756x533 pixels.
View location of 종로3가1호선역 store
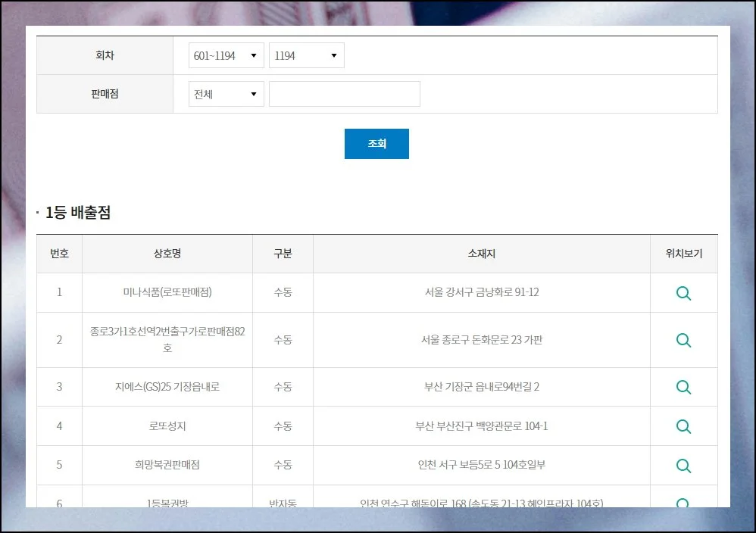point(683,340)
